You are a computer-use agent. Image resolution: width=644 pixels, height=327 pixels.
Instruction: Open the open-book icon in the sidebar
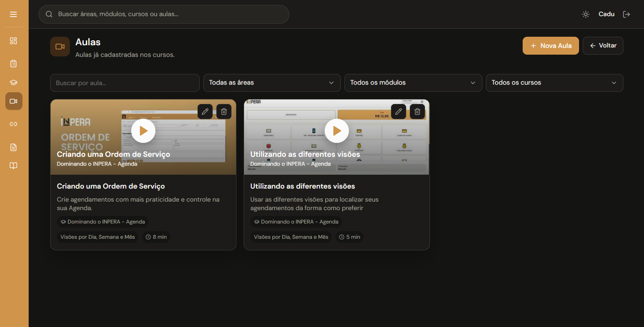tap(13, 166)
